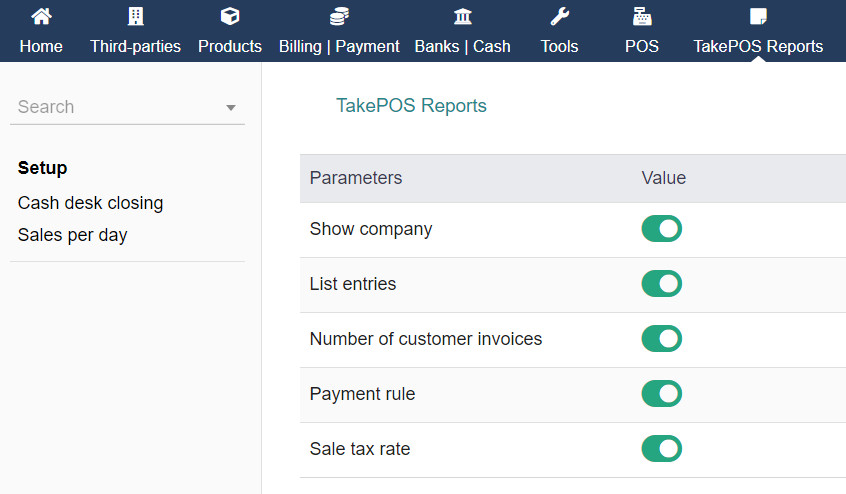
Task: Click the TakePOS Reports page title
Action: tap(411, 106)
